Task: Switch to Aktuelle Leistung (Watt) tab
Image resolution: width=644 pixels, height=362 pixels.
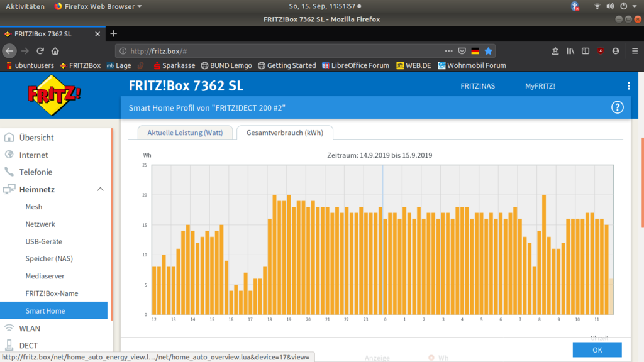Action: pyautogui.click(x=186, y=133)
